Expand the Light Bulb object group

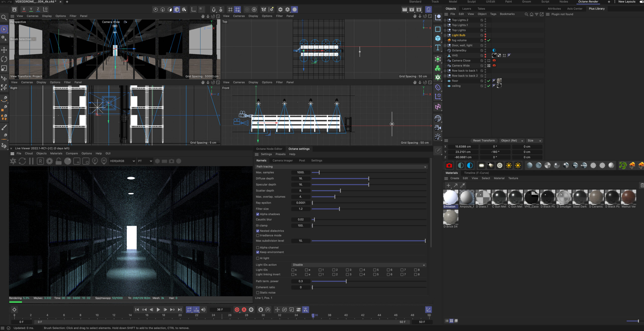click(x=445, y=35)
